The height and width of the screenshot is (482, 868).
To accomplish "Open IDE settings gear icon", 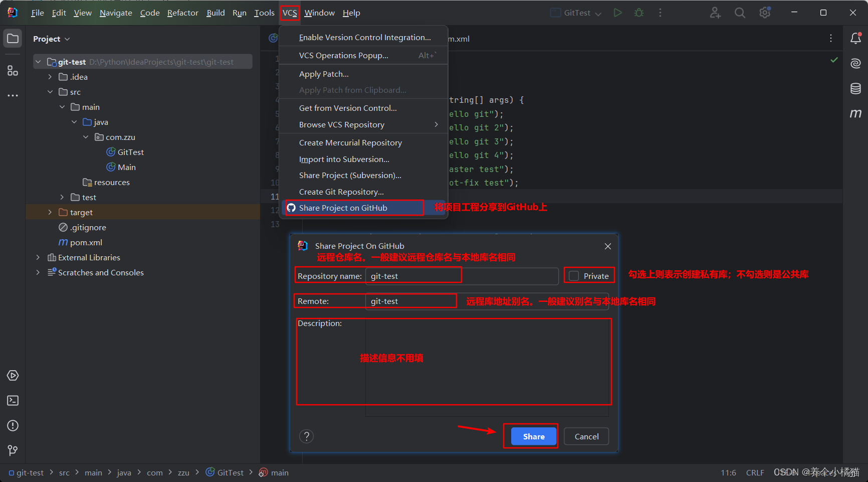I will tap(765, 13).
